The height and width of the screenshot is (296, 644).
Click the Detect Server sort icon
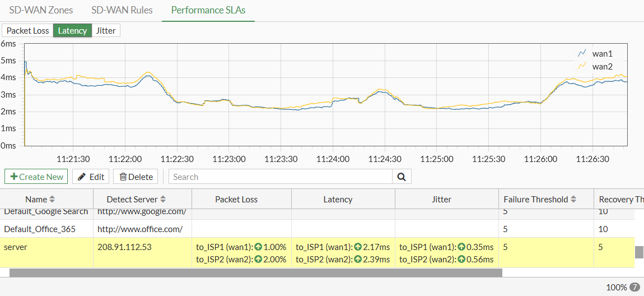[x=163, y=200]
